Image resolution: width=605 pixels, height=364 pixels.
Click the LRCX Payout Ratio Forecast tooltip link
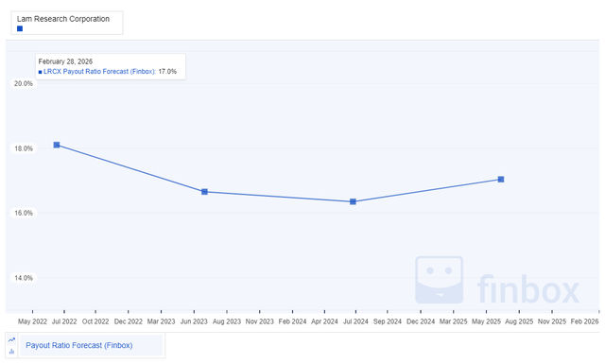pyautogui.click(x=99, y=72)
